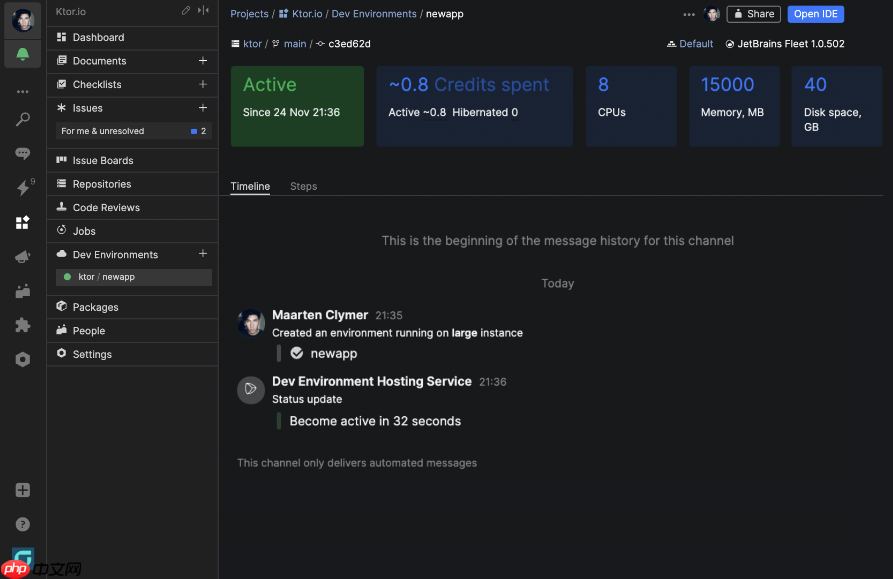The width and height of the screenshot is (893, 579).
Task: Click the search magnifier in left rail
Action: click(x=22, y=120)
